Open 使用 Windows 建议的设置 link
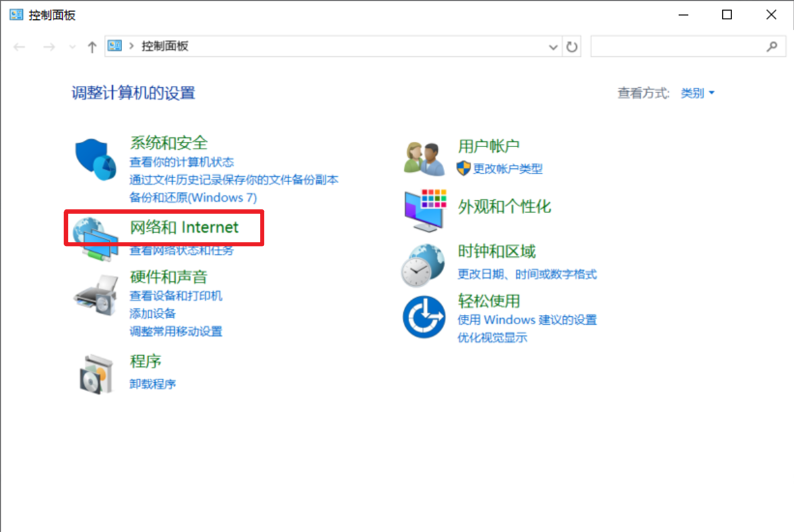 [x=527, y=319]
